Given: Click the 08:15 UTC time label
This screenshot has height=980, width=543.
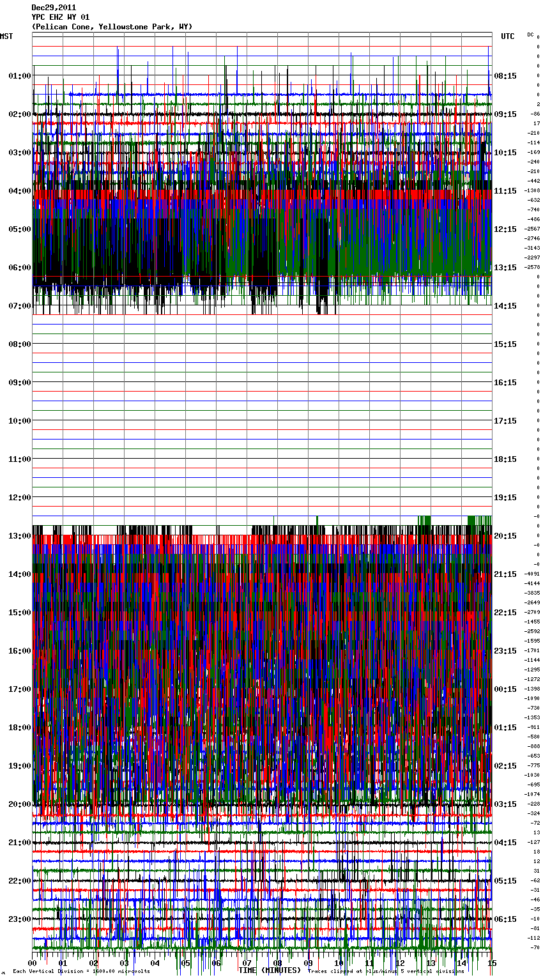Looking at the screenshot, I should [505, 76].
